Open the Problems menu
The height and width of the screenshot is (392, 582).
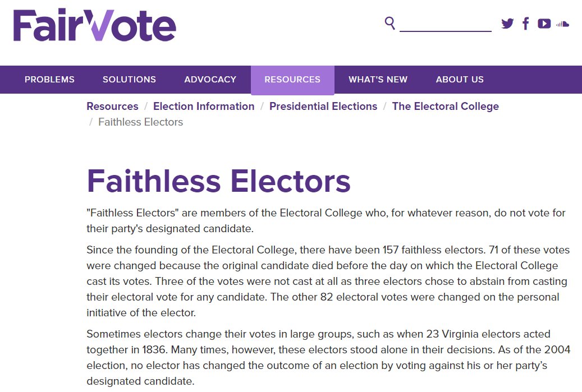click(x=49, y=80)
